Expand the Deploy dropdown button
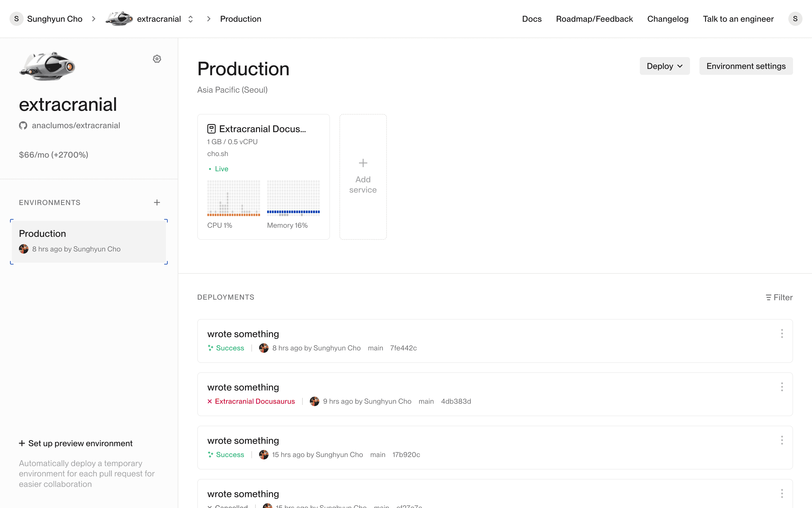The image size is (812, 508). pos(664,66)
